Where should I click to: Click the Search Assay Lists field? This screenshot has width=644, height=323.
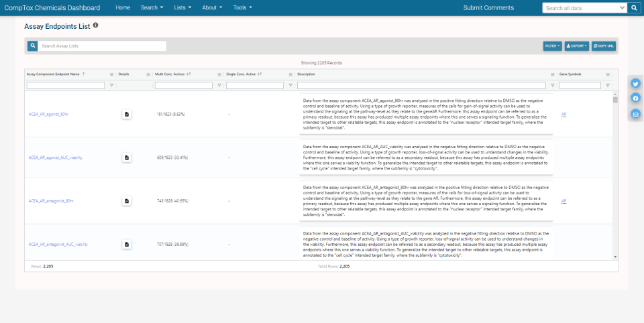[102, 46]
